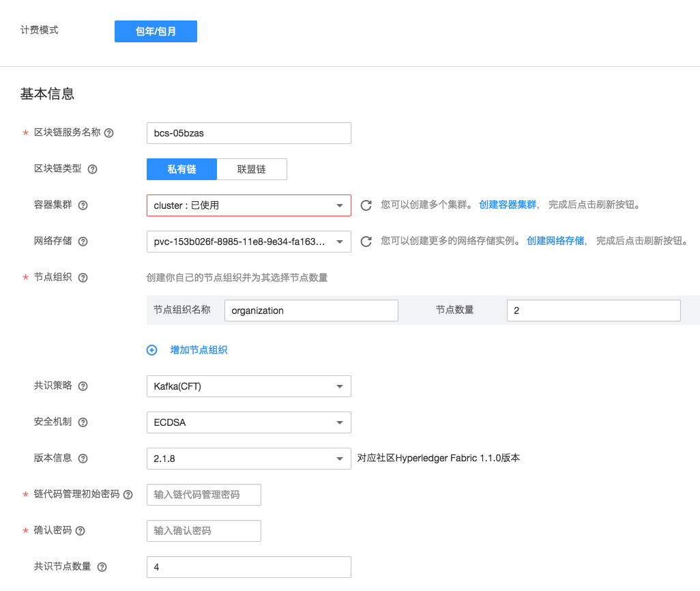Open the cluster 已使用 dropdown
700x591 pixels.
click(x=248, y=205)
